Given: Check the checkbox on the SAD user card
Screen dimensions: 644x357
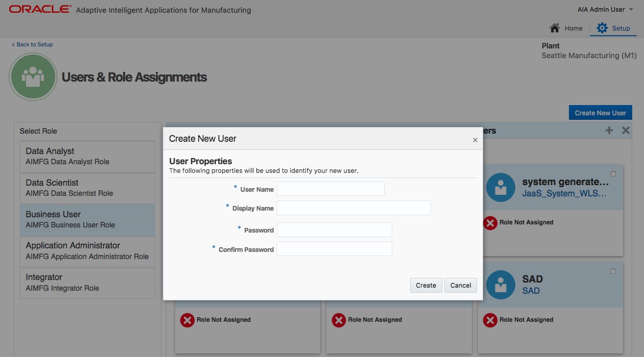Looking at the screenshot, I should (x=612, y=271).
